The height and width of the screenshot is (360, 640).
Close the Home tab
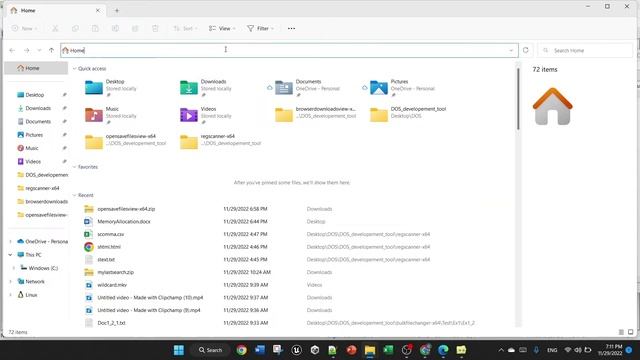pyautogui.click(x=98, y=11)
